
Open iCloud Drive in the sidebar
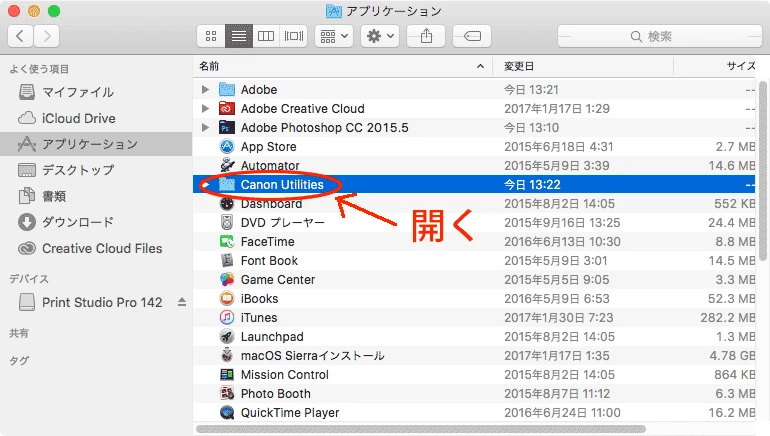point(96,118)
